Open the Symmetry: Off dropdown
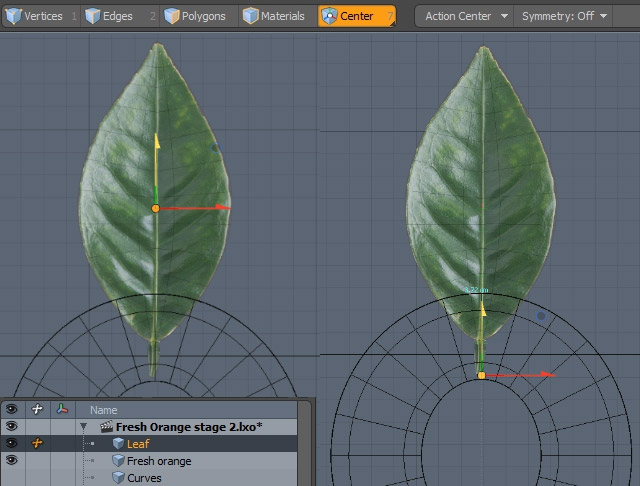The height and width of the screenshot is (486, 640). 563,16
